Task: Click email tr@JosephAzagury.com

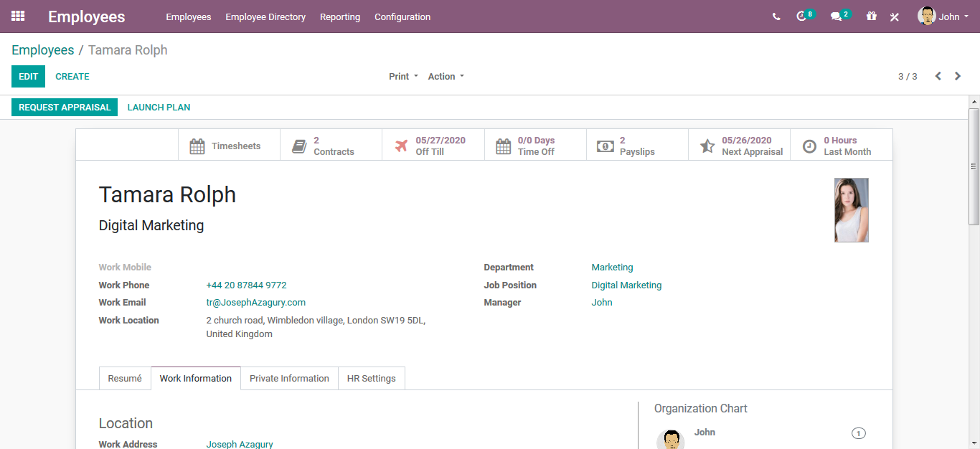Action: pos(256,302)
